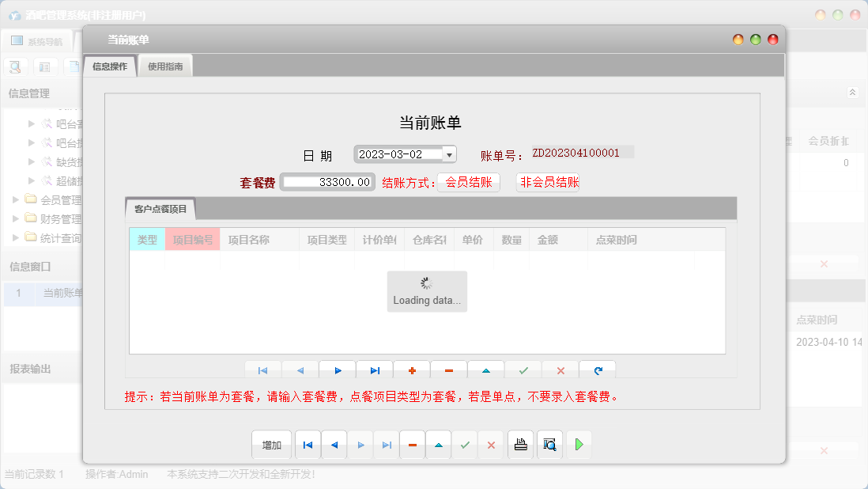The width and height of the screenshot is (868, 489).
Task: Click the red plus icon to add a dining item
Action: coord(410,370)
